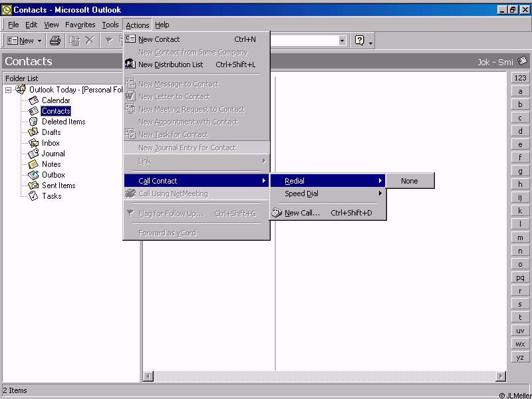Click the Move to Folder toolbar icon
The height and width of the screenshot is (399, 532).
coord(74,41)
